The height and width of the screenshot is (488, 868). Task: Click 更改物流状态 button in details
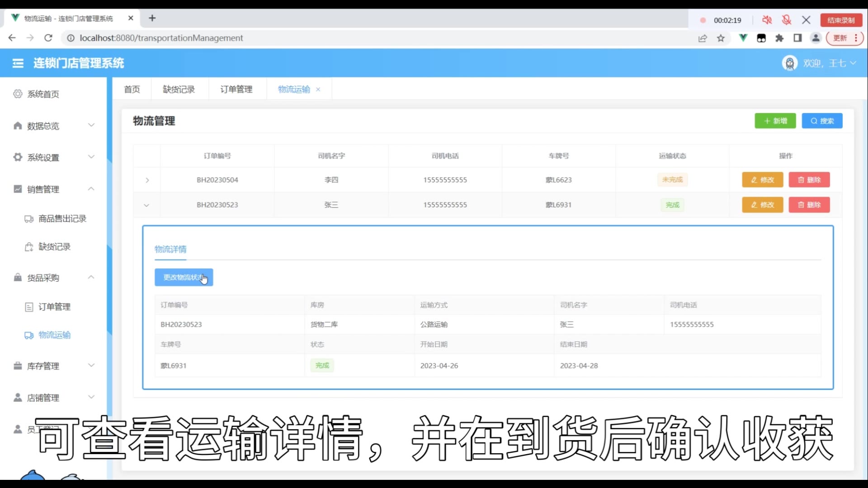click(184, 277)
